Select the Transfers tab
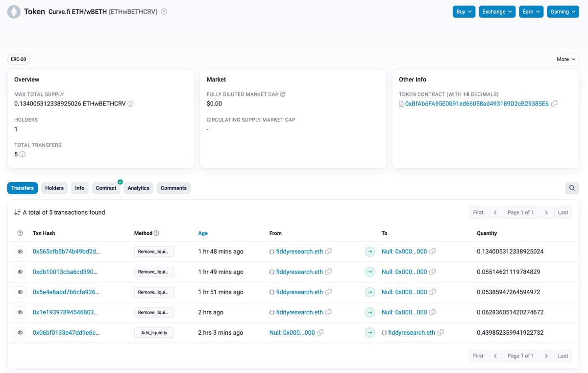588x373 pixels. click(23, 188)
